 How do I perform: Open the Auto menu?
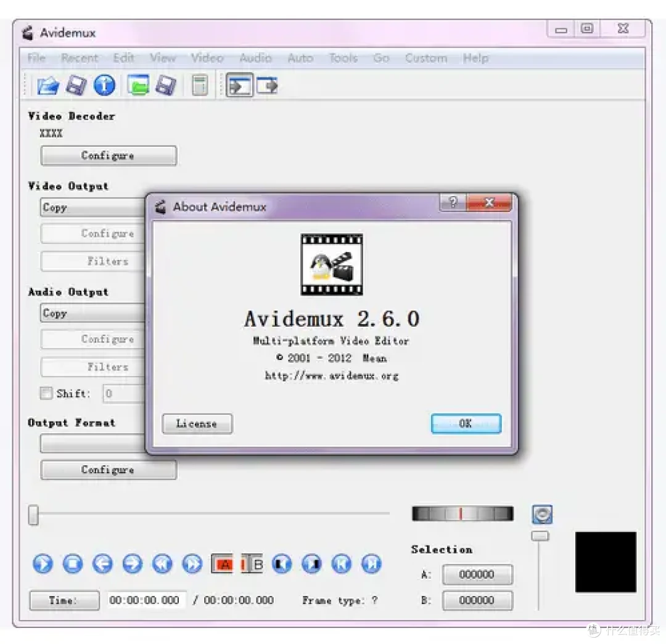tap(300, 58)
